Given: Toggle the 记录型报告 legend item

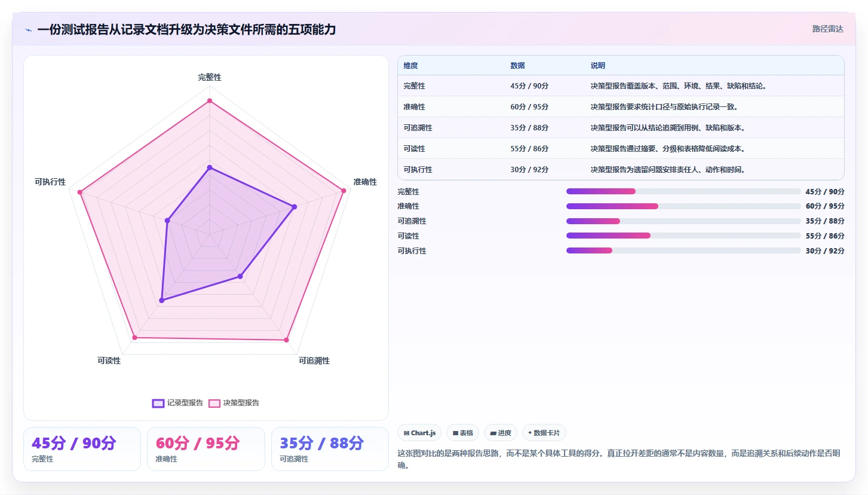Looking at the screenshot, I should coord(178,403).
